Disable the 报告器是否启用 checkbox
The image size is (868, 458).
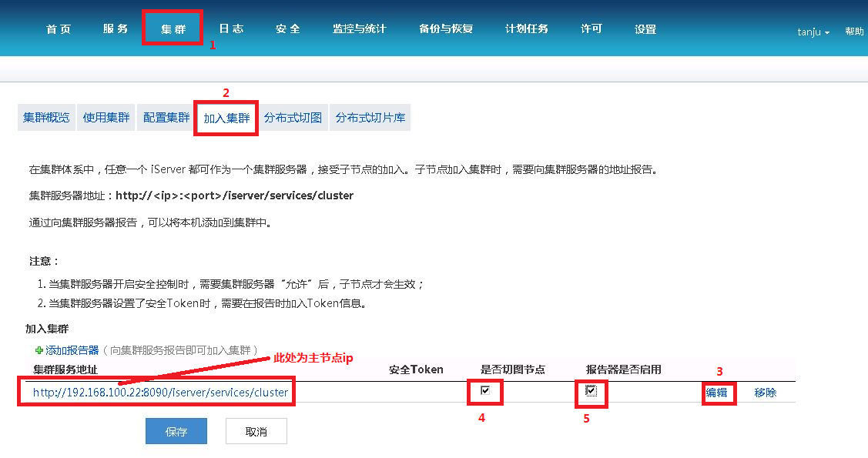click(x=591, y=391)
